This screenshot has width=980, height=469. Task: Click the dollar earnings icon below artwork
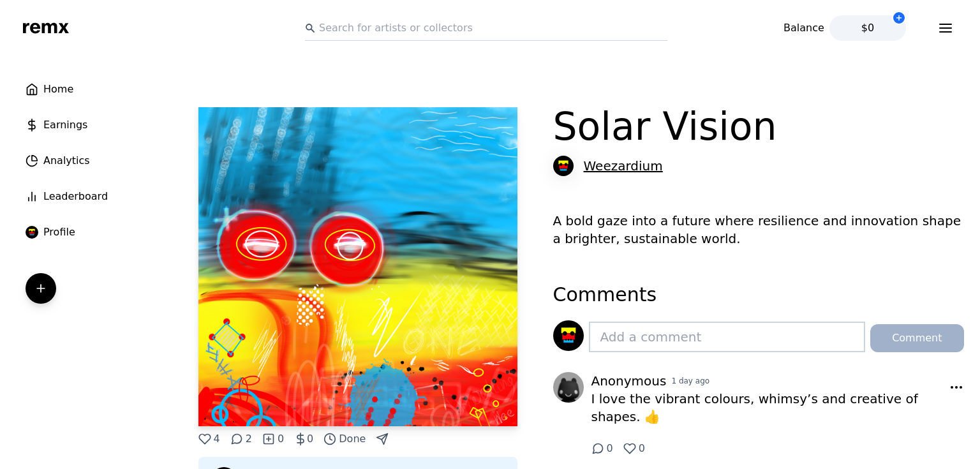301,439
